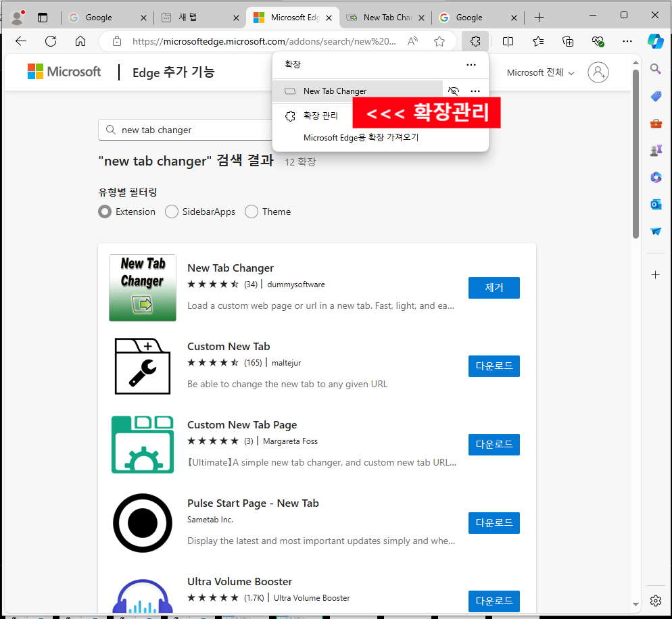Select the SidebarApps filter radio button
Screen dimensions: 672x619
coord(172,212)
